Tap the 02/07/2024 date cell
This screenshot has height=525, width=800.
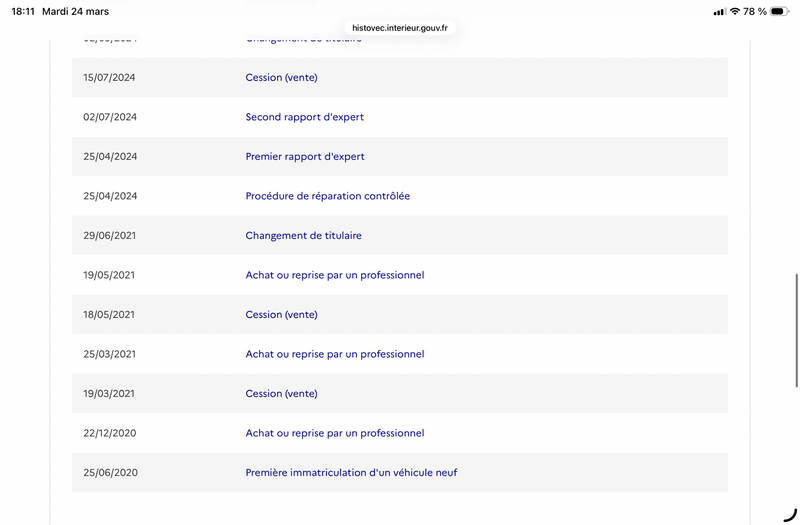click(x=110, y=117)
